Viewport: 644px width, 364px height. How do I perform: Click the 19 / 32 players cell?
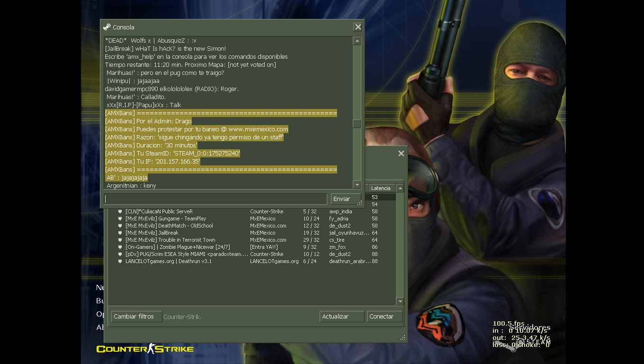(311, 233)
